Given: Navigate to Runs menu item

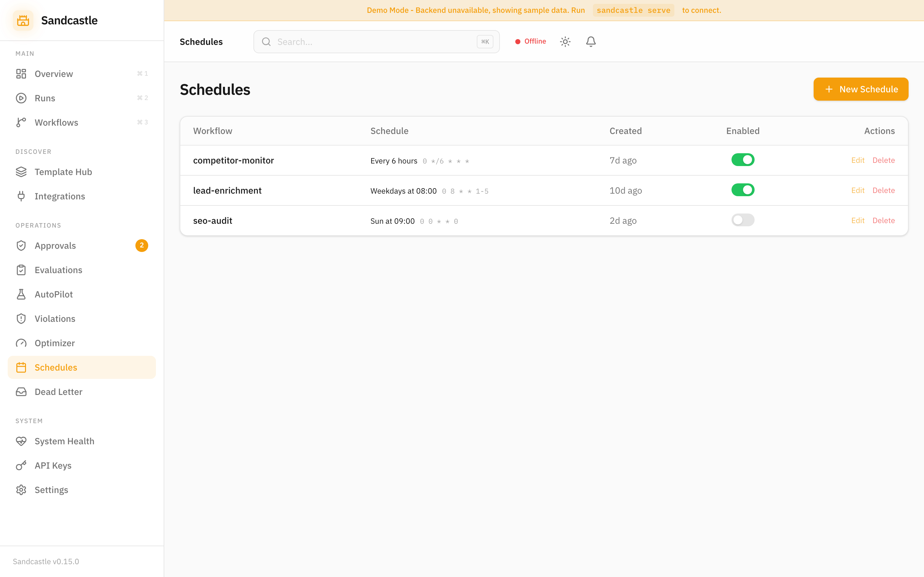Looking at the screenshot, I should tap(45, 98).
